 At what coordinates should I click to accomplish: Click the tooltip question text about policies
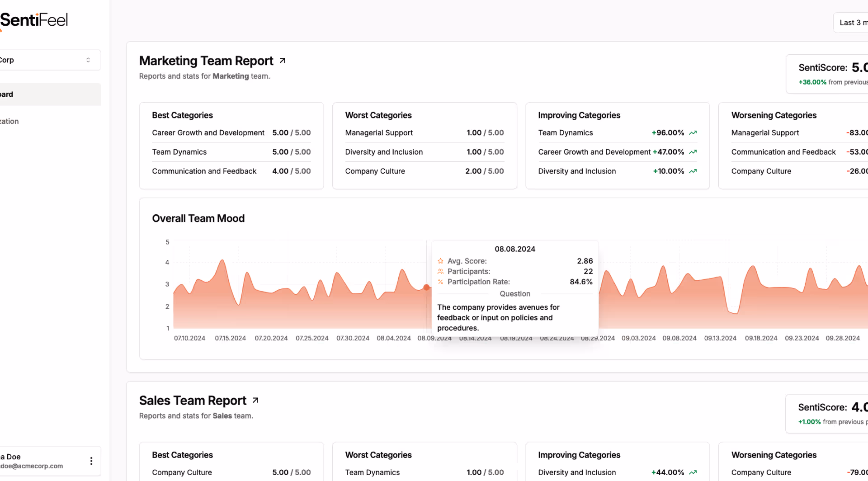click(x=498, y=317)
